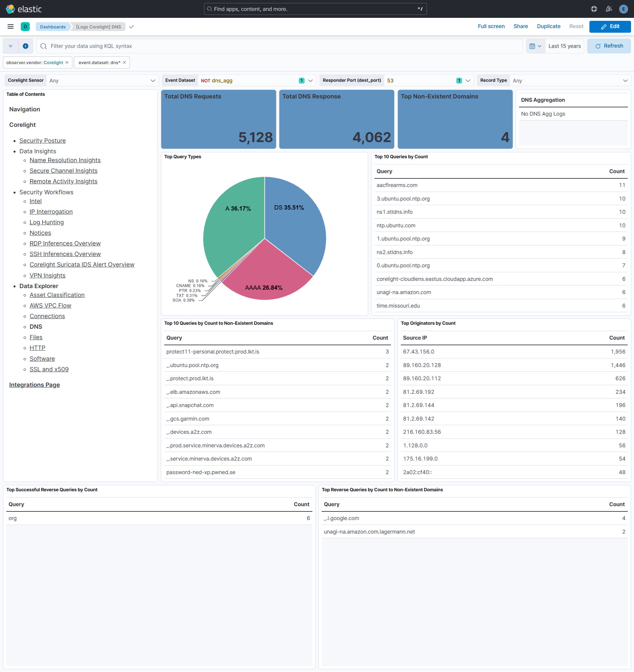The height and width of the screenshot is (672, 634).
Task: Open Secure Channel Insights link
Action: [x=63, y=171]
